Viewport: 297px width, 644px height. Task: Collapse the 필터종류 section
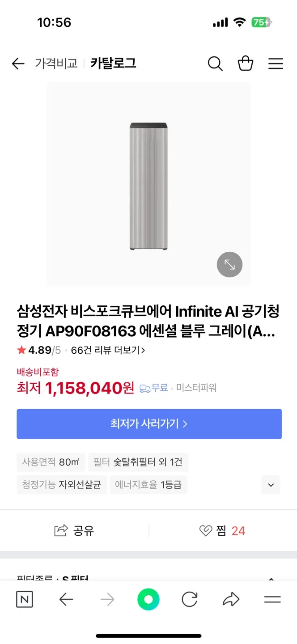(271, 578)
